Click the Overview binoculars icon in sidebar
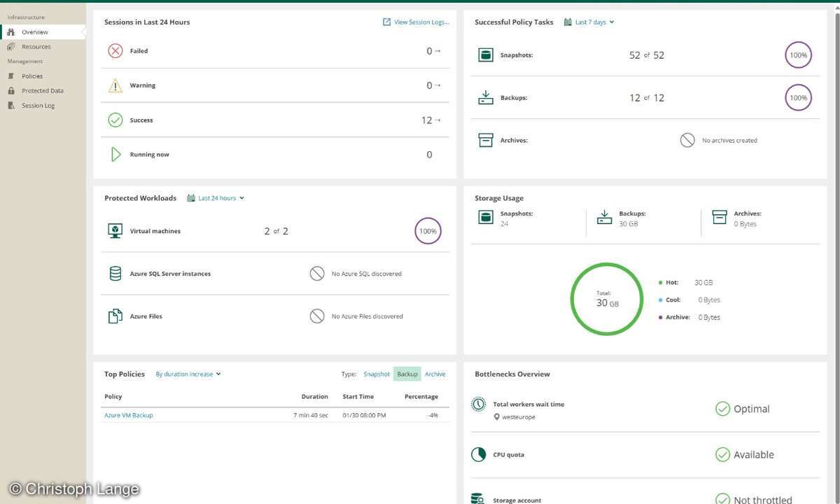Viewport: 840px width, 504px height. coord(11,32)
